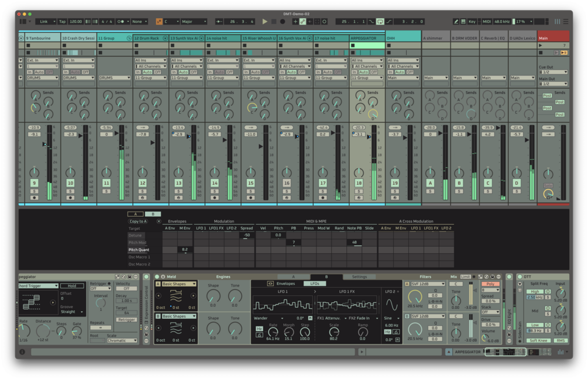Screen dimensions: 588x379
Task: Click the mixer columns view icon
Action: [557, 22]
